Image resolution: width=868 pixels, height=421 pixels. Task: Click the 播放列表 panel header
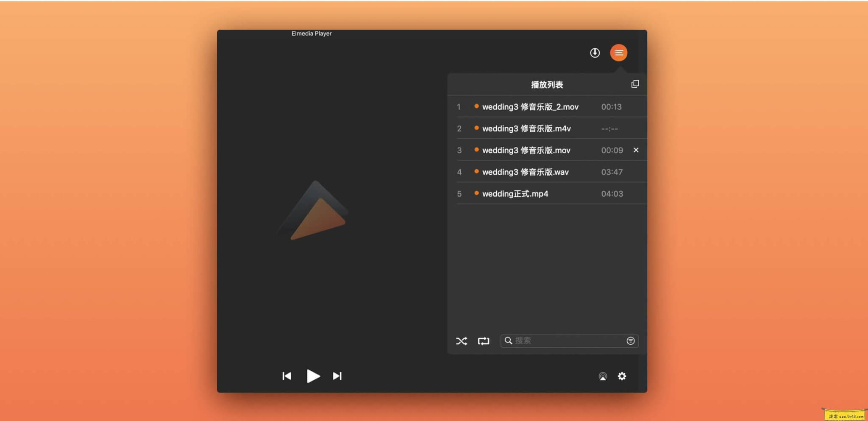[547, 84]
